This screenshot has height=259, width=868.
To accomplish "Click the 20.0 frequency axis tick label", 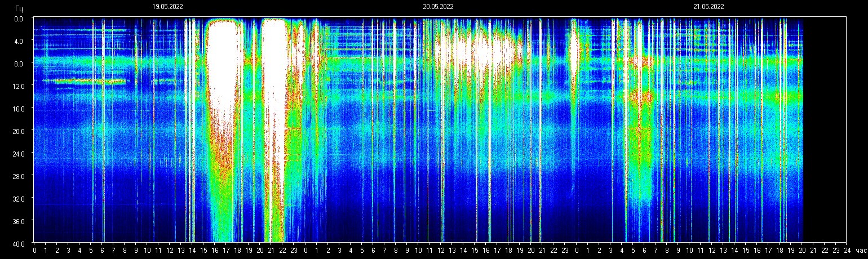I will click(x=17, y=131).
